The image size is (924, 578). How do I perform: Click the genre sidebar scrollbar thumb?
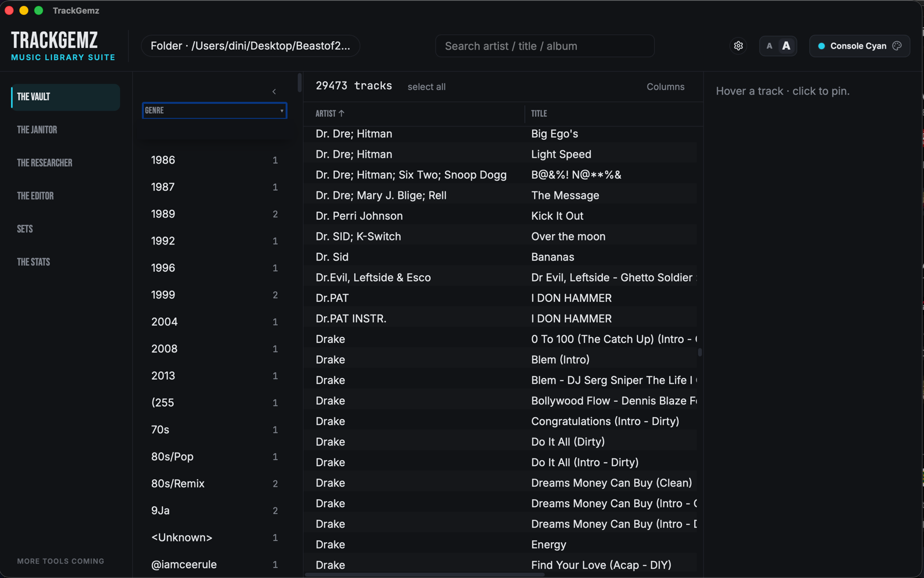pyautogui.click(x=300, y=82)
